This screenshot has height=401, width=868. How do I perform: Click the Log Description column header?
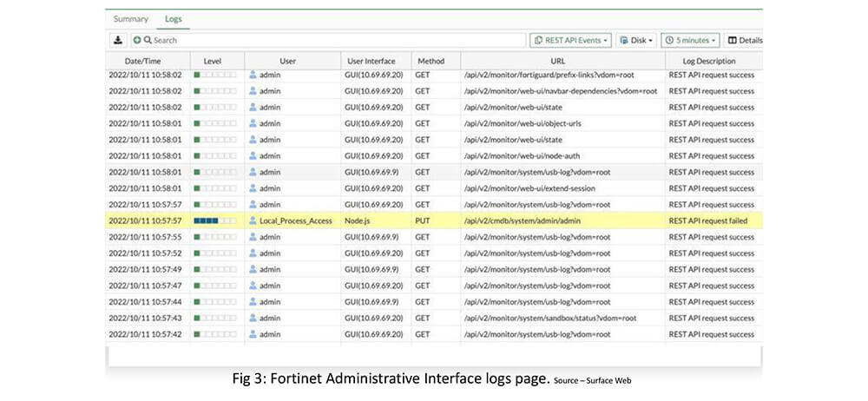click(x=710, y=62)
